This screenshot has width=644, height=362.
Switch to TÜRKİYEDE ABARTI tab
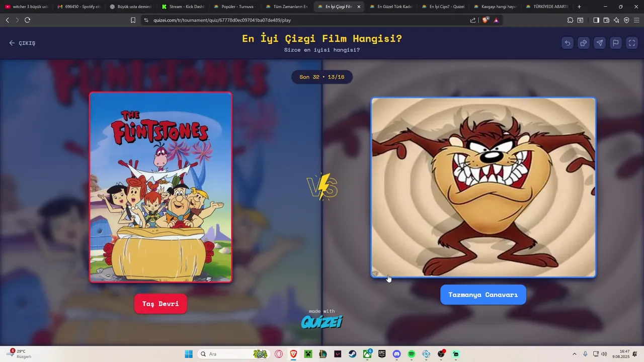[x=547, y=7]
